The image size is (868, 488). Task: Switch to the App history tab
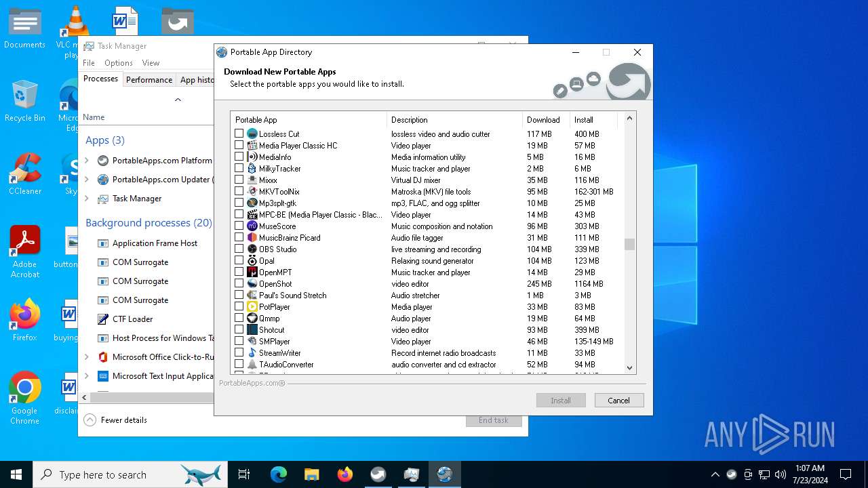tap(196, 79)
